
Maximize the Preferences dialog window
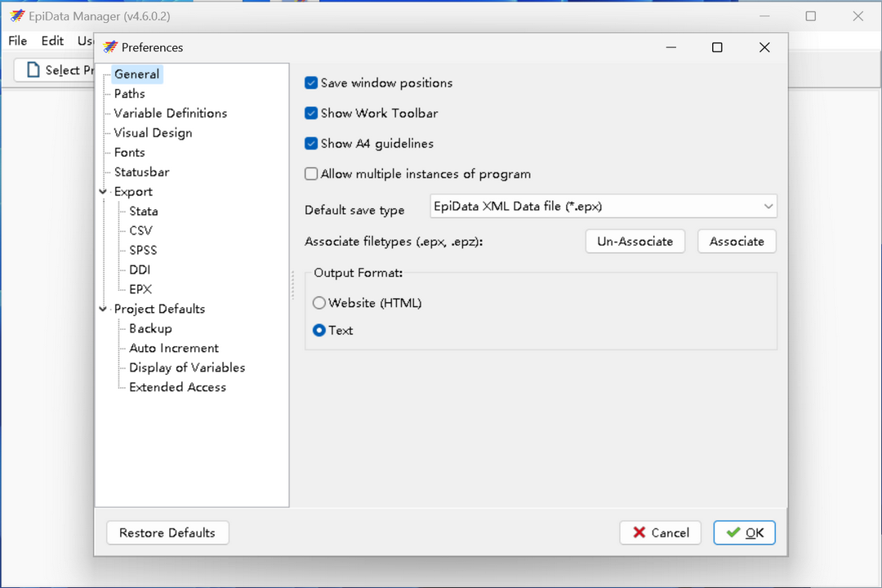717,47
